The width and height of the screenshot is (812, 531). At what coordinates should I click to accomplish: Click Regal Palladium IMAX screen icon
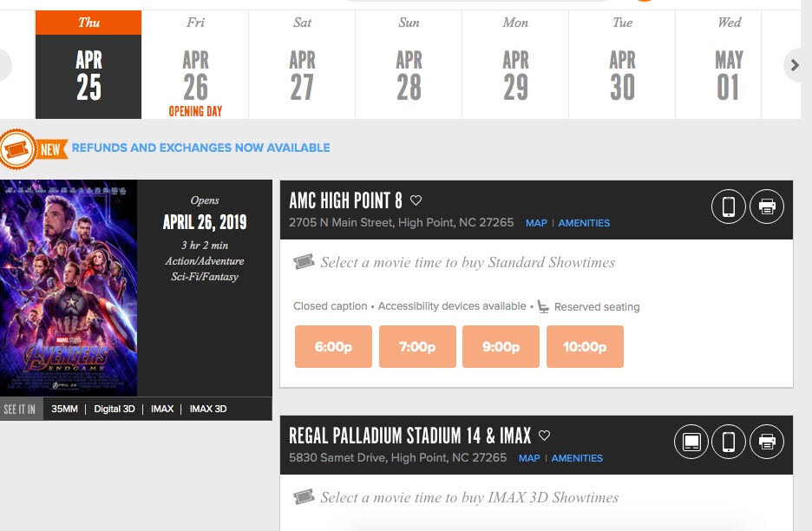[691, 442]
